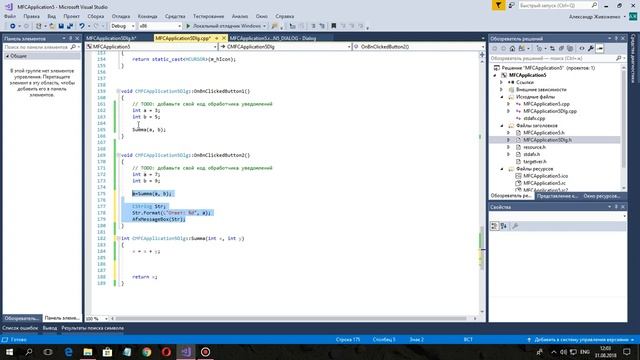640x360 pixels.
Task: Open the Debug configuration dropdown
Action: [x=122, y=26]
